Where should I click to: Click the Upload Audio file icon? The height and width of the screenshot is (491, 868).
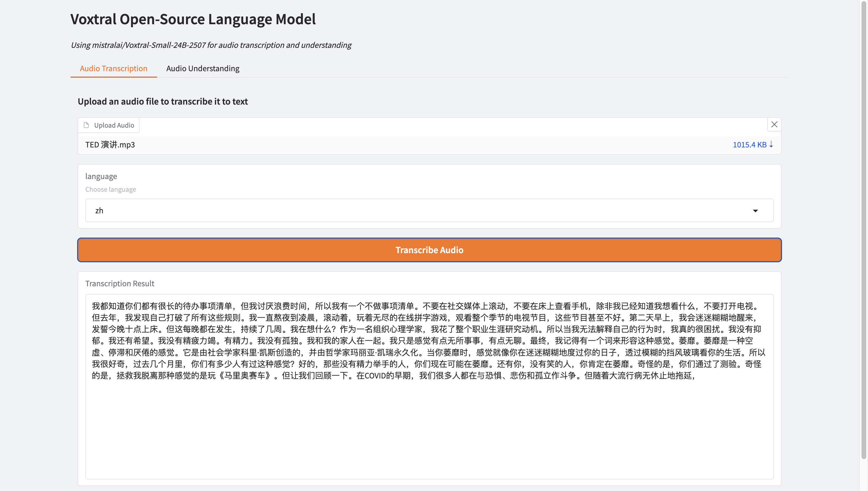pyautogui.click(x=86, y=125)
